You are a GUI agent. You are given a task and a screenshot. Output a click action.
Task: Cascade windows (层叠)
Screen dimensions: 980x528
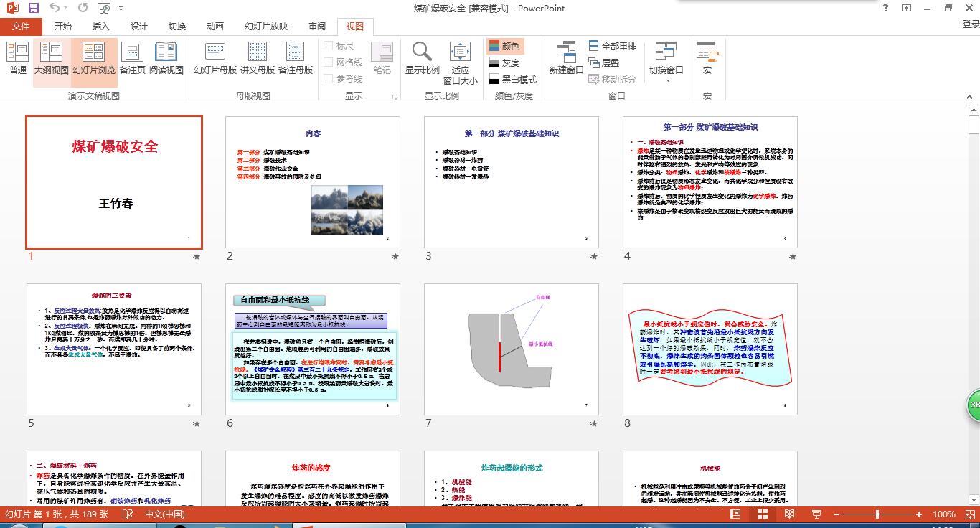pyautogui.click(x=604, y=62)
